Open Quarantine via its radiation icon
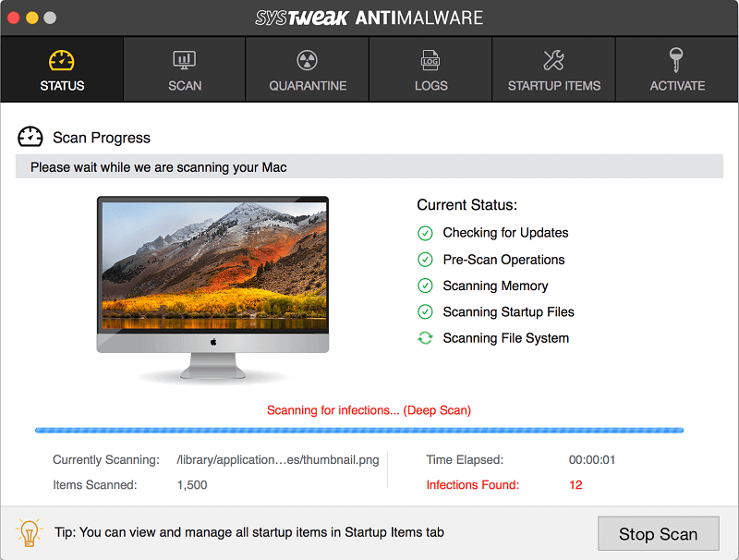The height and width of the screenshot is (560, 739). [307, 60]
